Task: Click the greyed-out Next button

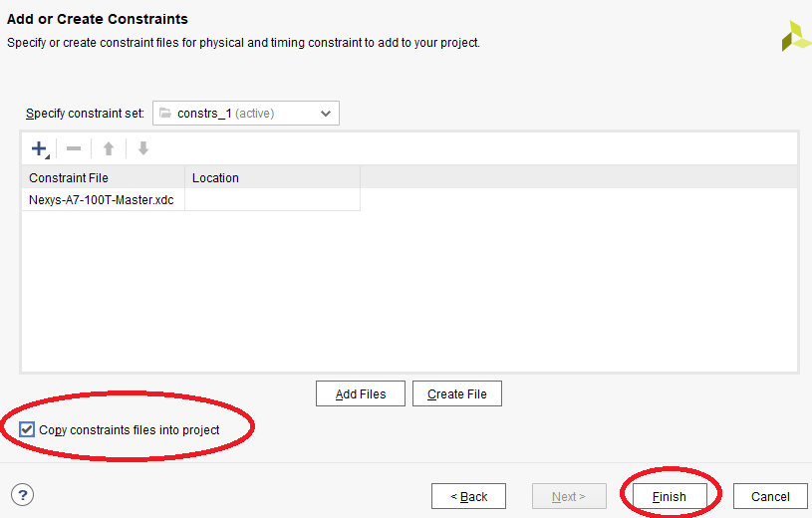Action: point(569,496)
